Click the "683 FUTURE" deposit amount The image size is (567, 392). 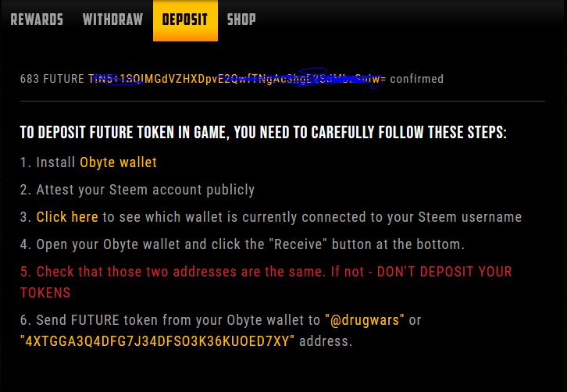pos(52,79)
